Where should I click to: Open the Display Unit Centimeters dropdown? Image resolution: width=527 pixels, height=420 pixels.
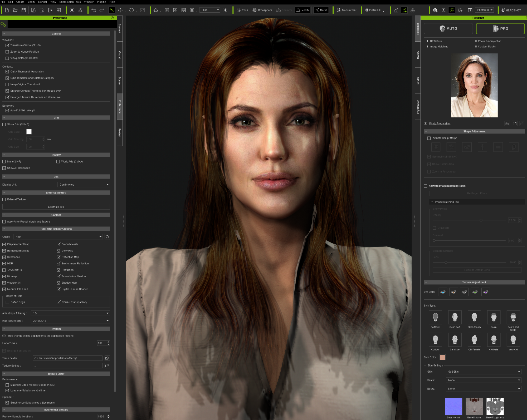tap(84, 185)
